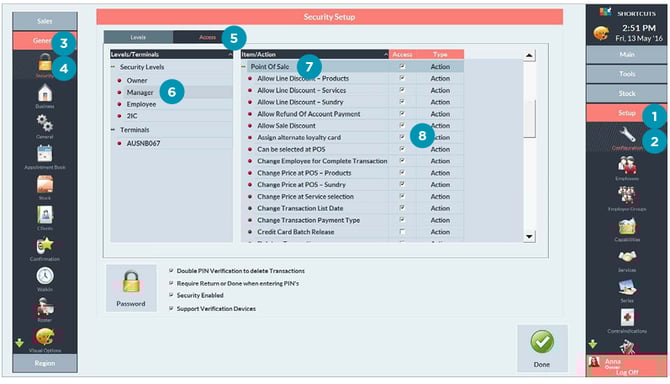The image size is (670, 384).
Task: Open the Contraindications icon
Action: (x=627, y=318)
